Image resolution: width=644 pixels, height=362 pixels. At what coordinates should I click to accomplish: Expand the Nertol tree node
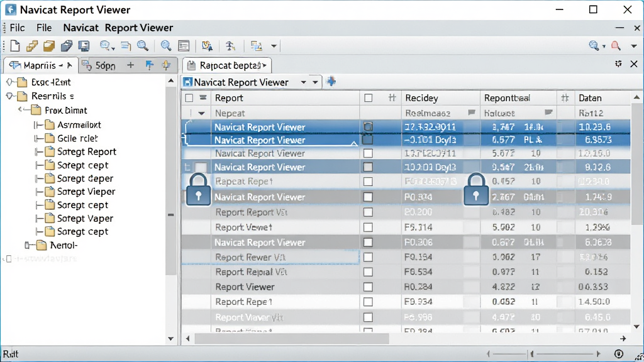(x=28, y=246)
